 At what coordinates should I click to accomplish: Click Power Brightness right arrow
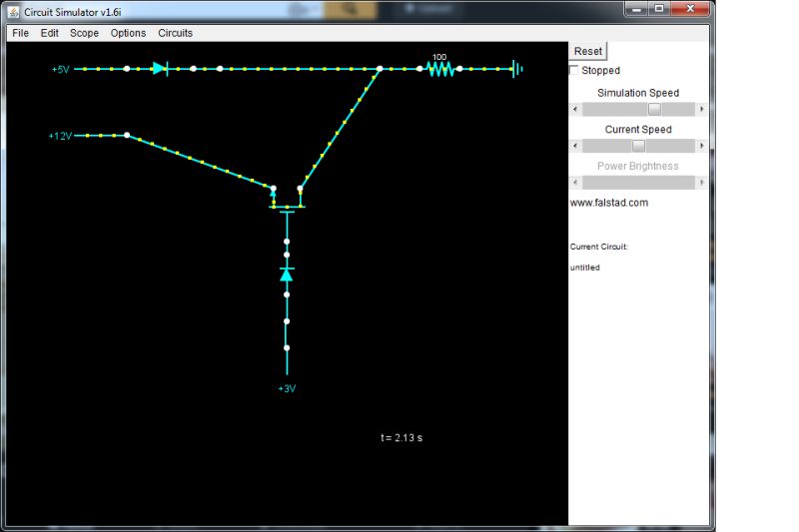pos(702,183)
